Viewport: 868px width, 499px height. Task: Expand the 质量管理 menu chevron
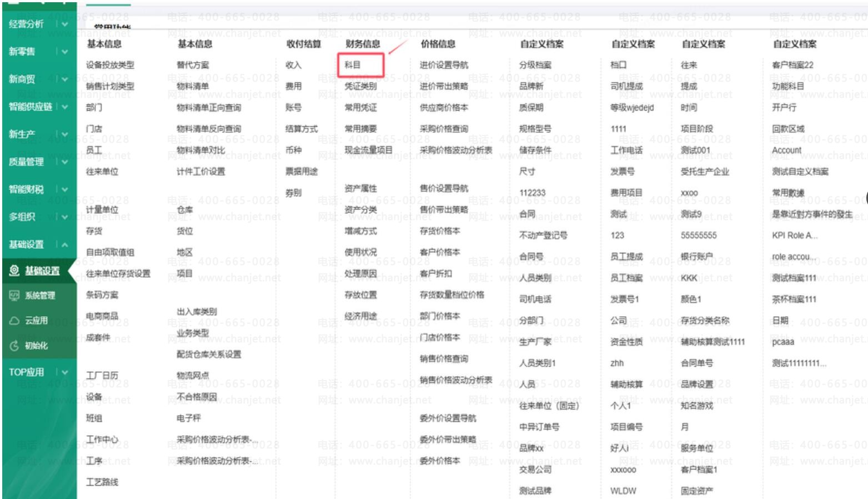click(x=65, y=162)
